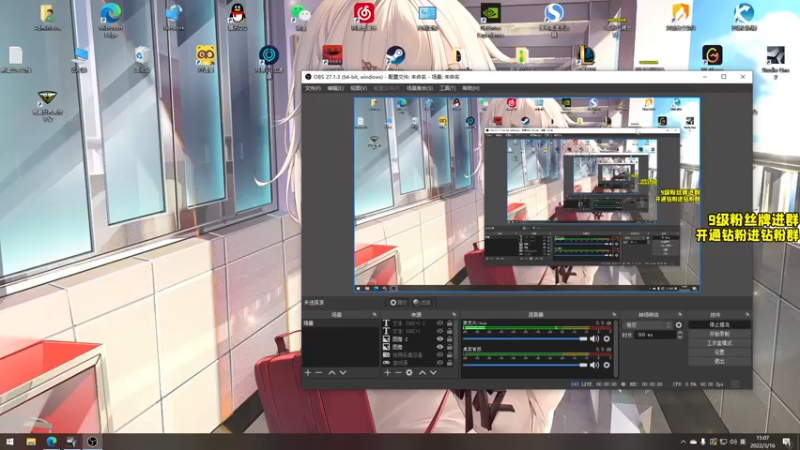Open WeChat desktop icon
Image resolution: width=800 pixels, height=450 pixels.
[x=301, y=15]
